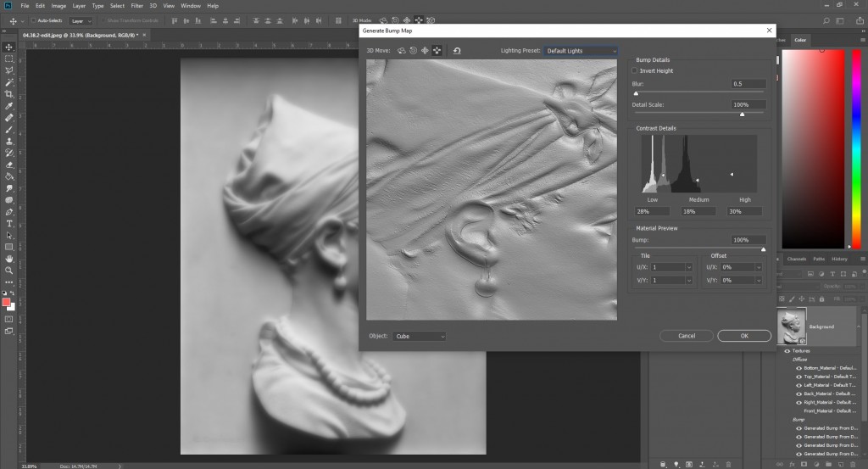Select the Brush tool
Screen dimensions: 868x469
click(x=8, y=130)
